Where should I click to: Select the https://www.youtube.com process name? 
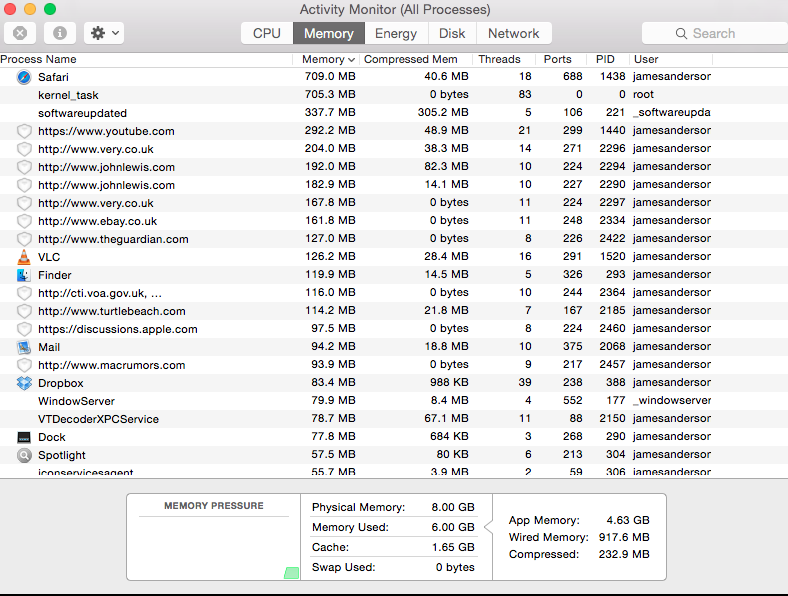tap(107, 131)
